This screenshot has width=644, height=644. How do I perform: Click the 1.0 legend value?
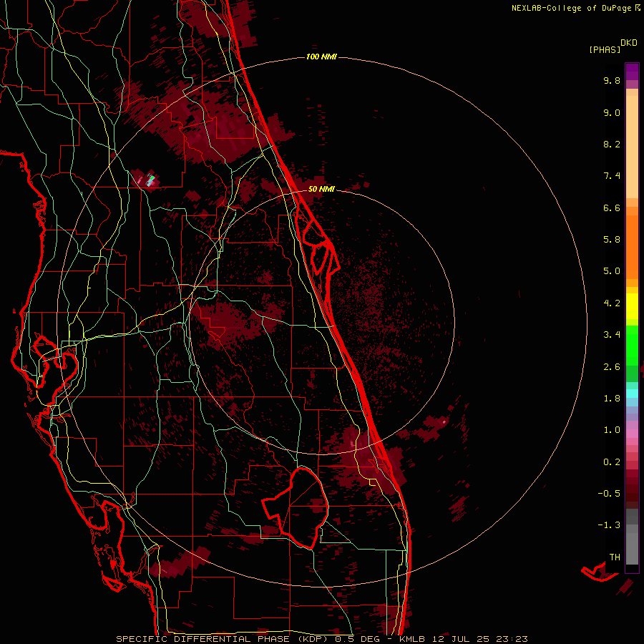pos(612,430)
